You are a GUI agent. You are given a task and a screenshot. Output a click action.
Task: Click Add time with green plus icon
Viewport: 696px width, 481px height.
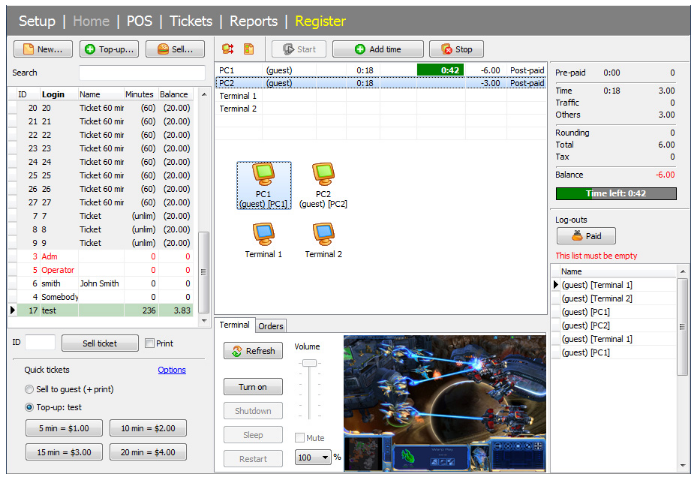[377, 49]
